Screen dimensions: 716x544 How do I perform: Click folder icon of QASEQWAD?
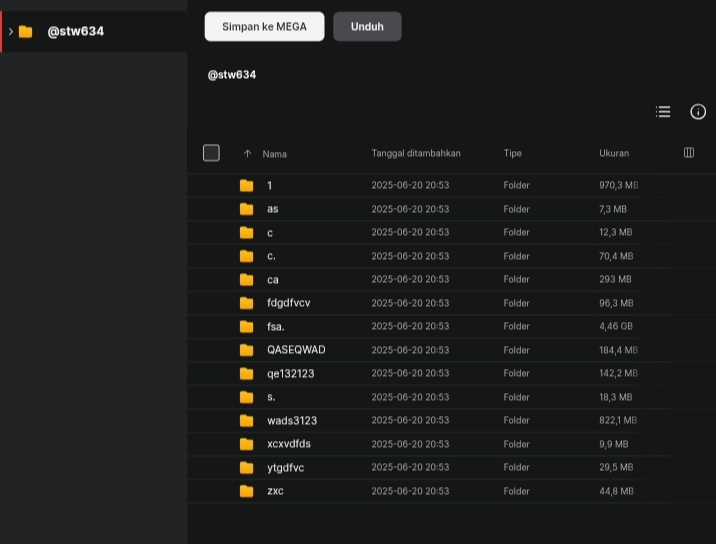click(x=247, y=350)
